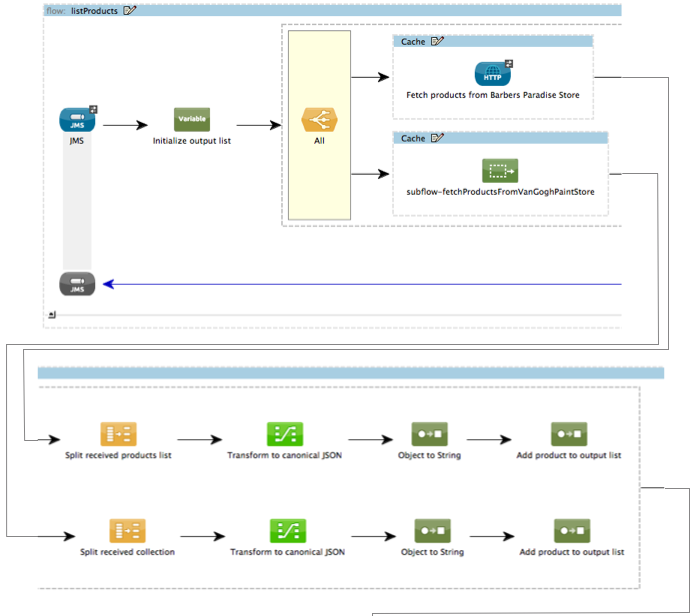Click the JMS inbound endpoint icon
This screenshot has width=694, height=616.
click(77, 120)
